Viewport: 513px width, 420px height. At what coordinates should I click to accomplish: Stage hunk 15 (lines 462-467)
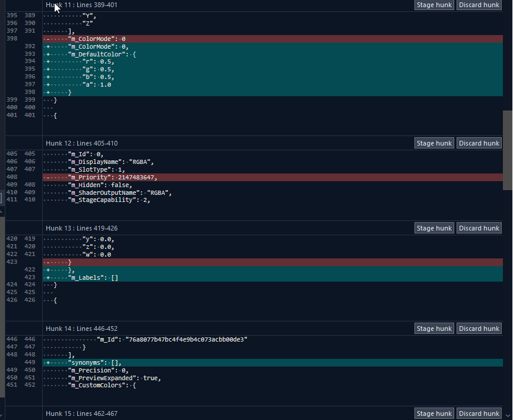[435, 413]
